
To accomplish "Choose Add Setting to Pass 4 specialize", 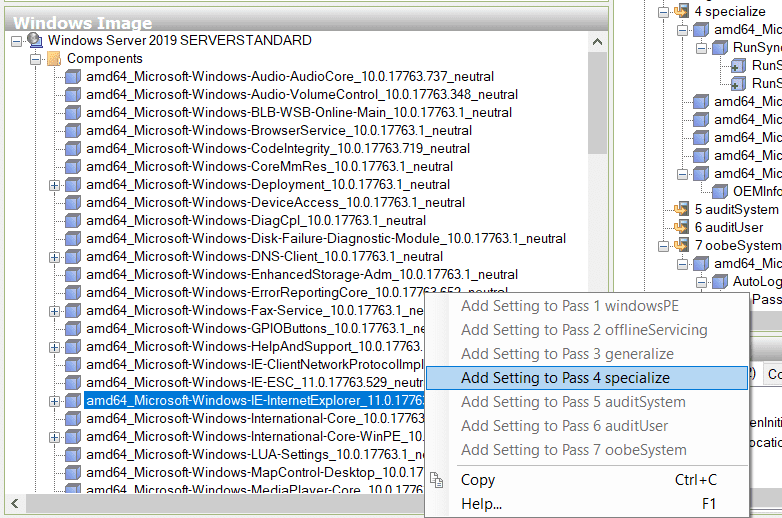I will coord(565,378).
